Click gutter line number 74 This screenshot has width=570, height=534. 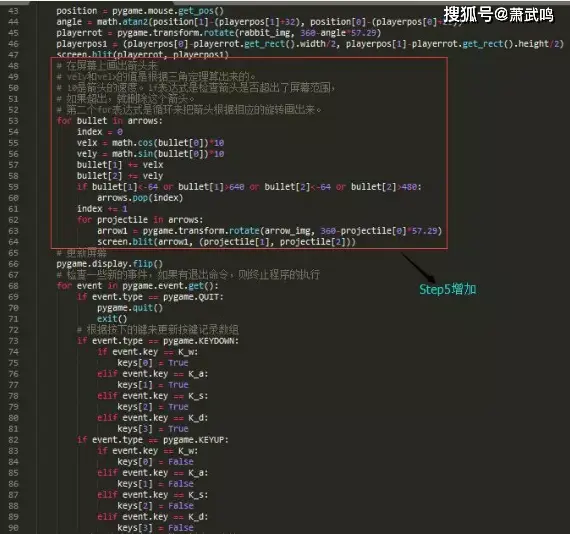[13, 352]
